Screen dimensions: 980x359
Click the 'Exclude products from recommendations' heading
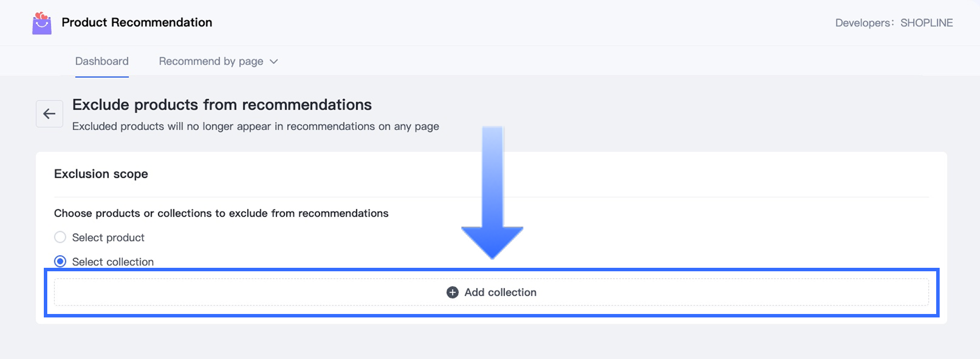pyautogui.click(x=222, y=104)
